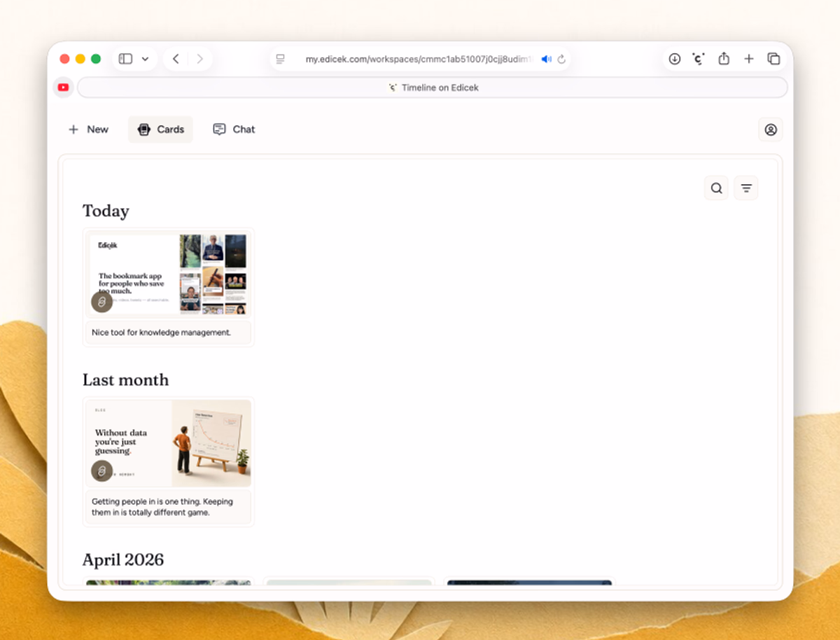Open a new tab with plus icon
840x640 pixels.
(749, 59)
